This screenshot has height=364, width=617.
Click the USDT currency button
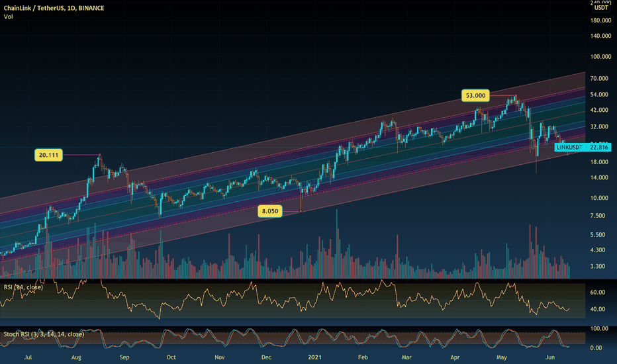pyautogui.click(x=601, y=7)
